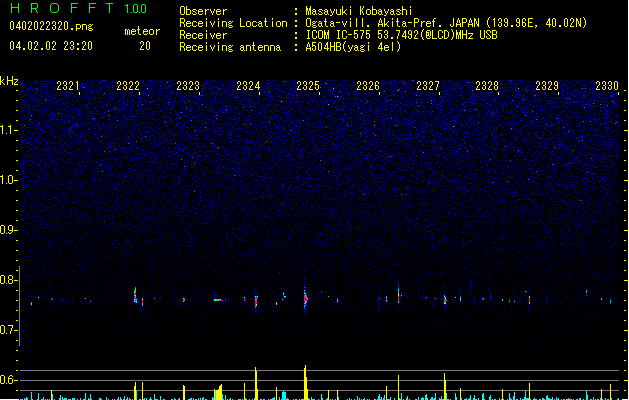Select antenna text A504HB(yagi 4el)
Image resolution: width=629 pixels, height=400 pixels.
[353, 47]
